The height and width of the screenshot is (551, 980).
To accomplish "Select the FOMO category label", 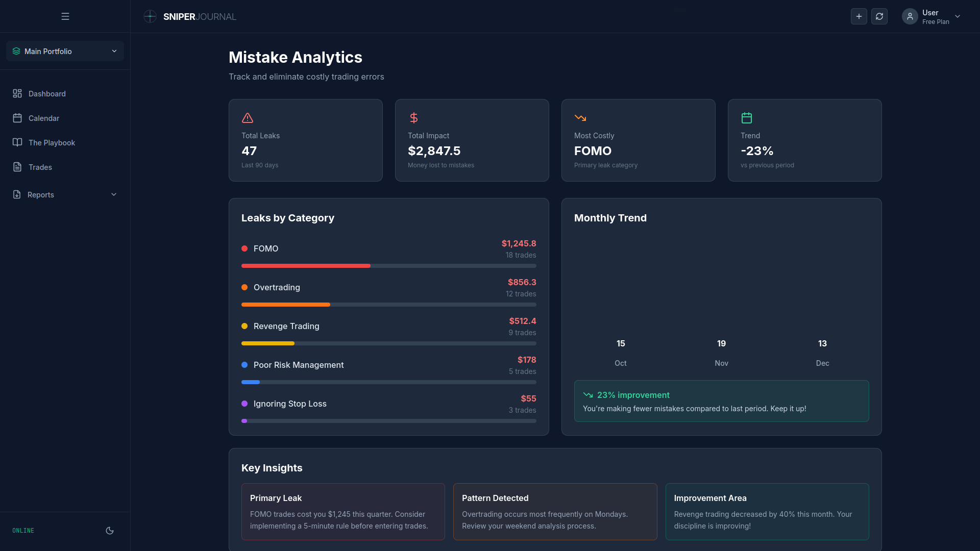I will 266,248.
